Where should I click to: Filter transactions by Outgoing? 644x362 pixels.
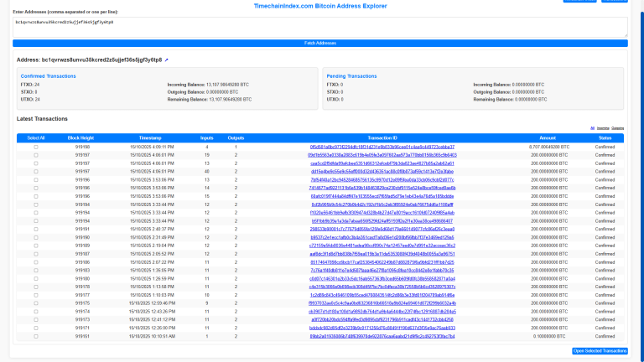[x=618, y=128]
